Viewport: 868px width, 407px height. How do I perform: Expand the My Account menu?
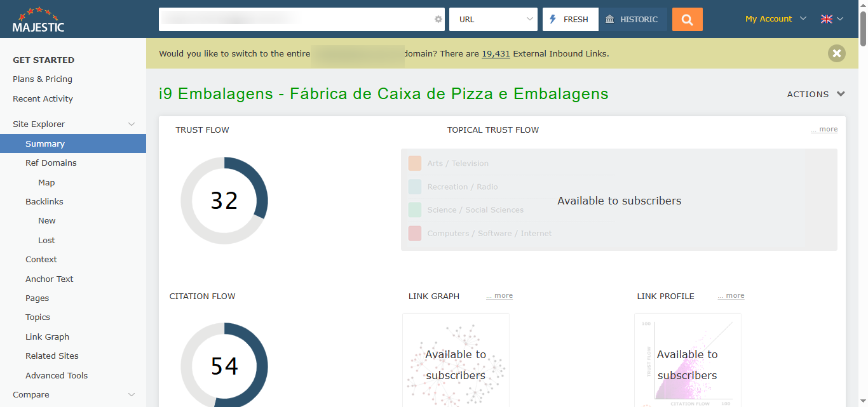point(775,19)
